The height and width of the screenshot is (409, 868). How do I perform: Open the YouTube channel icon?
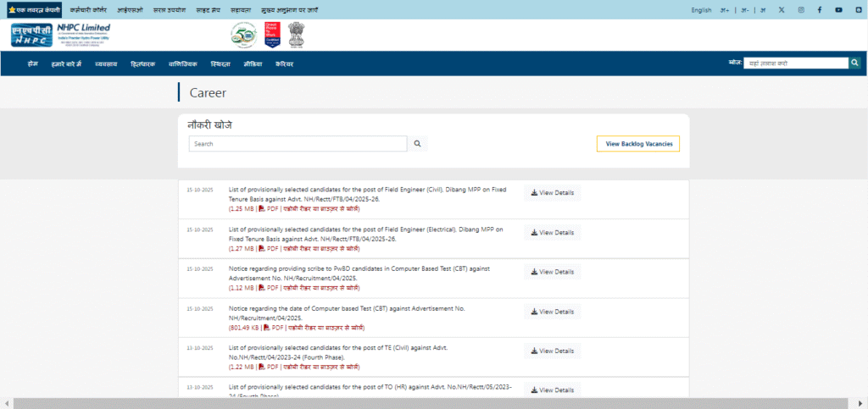tap(838, 10)
